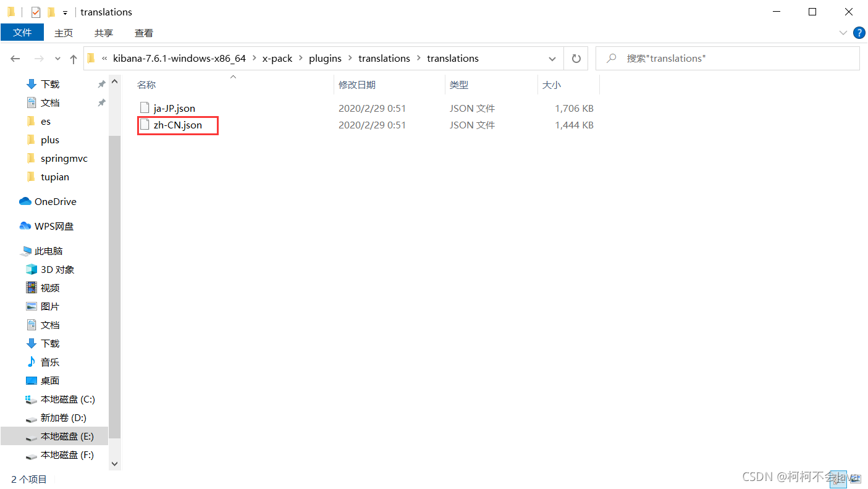Open pinned 下载 in Quick Access
The image size is (868, 489).
pyautogui.click(x=50, y=84)
